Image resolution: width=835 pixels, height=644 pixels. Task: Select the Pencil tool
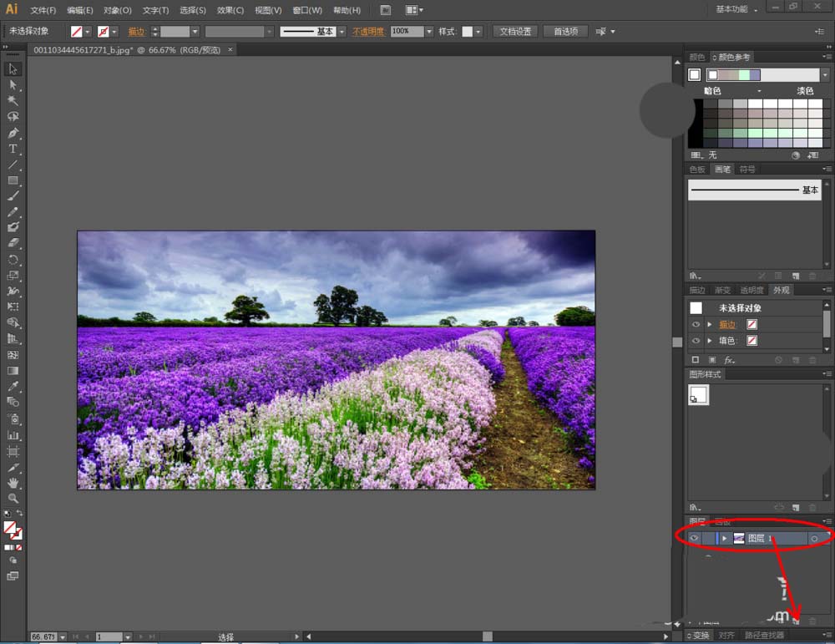point(13,212)
